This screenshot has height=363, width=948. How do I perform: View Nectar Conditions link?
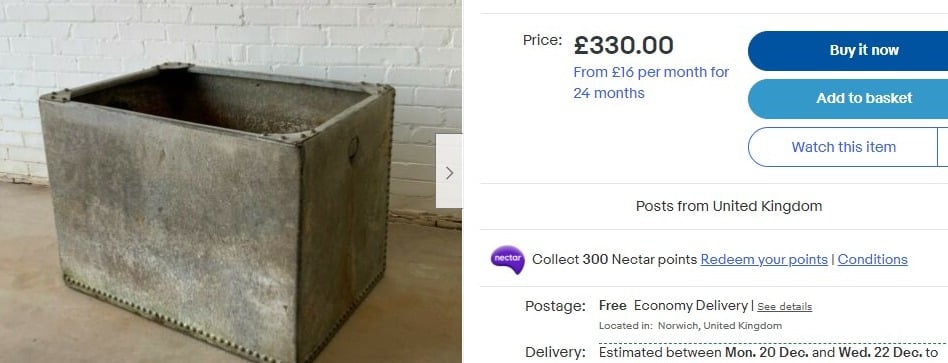(x=872, y=260)
